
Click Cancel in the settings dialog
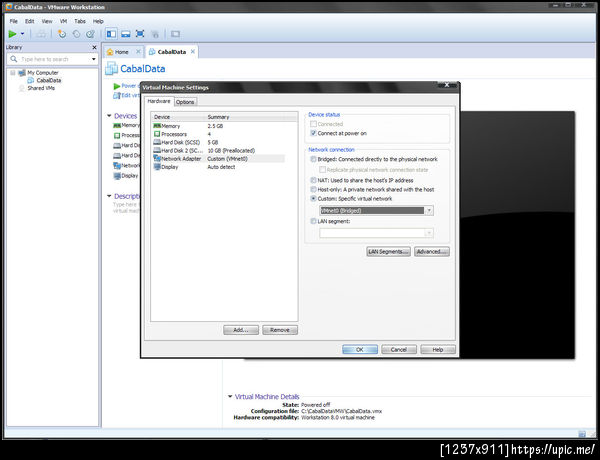[x=399, y=349]
